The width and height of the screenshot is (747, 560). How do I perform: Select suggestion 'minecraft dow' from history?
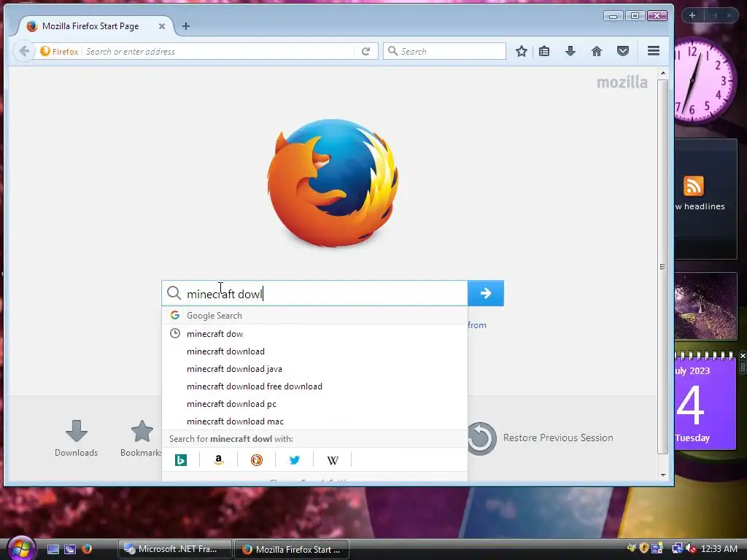pos(315,334)
